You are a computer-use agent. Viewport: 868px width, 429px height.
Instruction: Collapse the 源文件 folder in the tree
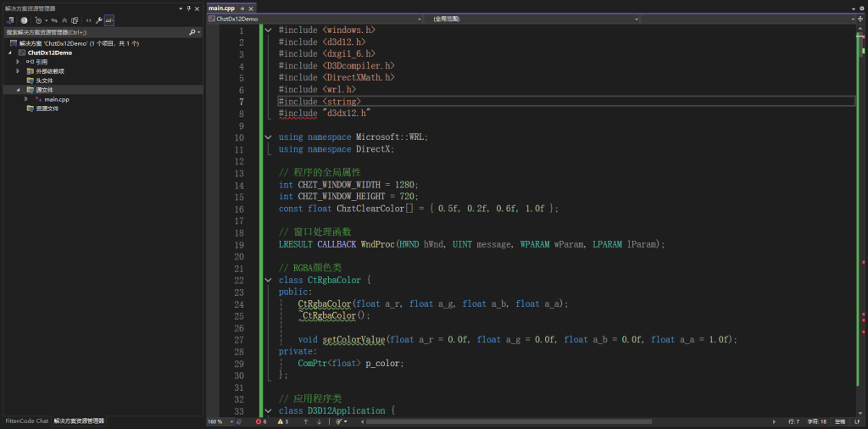[x=18, y=90]
